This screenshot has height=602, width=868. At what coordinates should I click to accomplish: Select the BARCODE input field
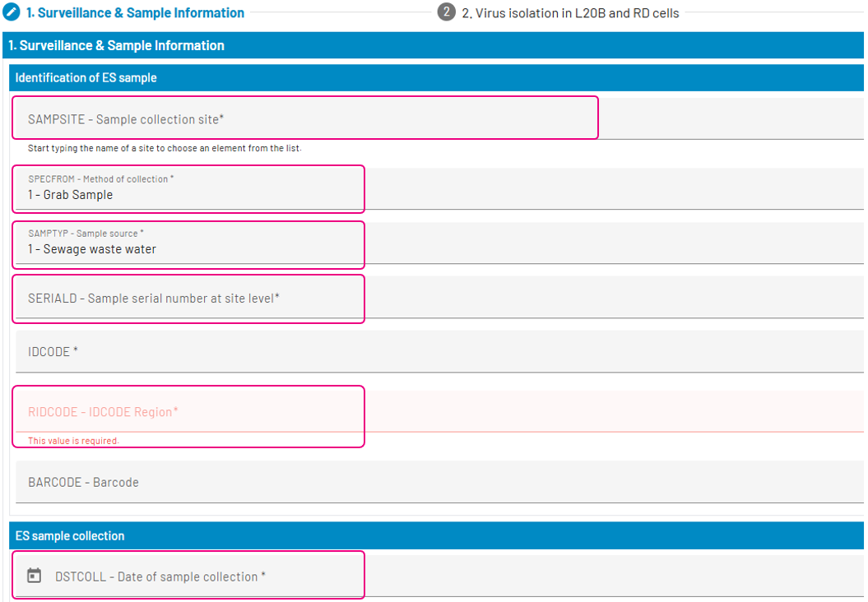(436, 482)
